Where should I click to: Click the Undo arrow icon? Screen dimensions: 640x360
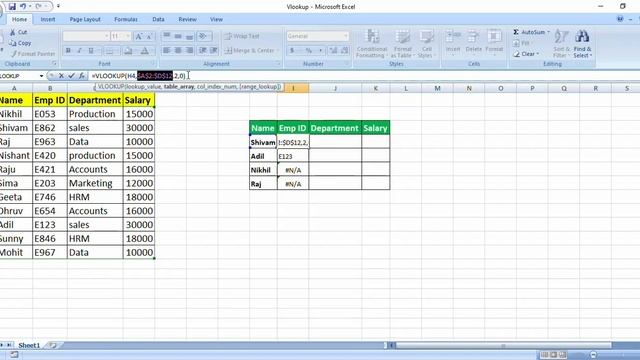[23, 7]
